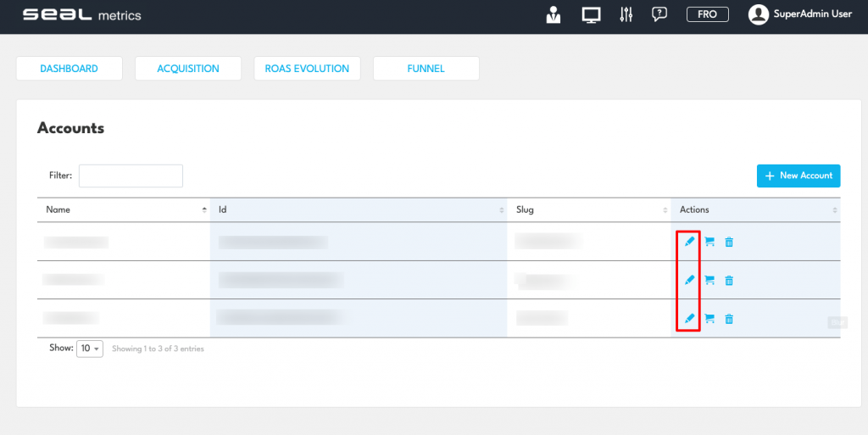This screenshot has height=435, width=868.
Task: Open the sliders settings icon in header
Action: pyautogui.click(x=626, y=14)
